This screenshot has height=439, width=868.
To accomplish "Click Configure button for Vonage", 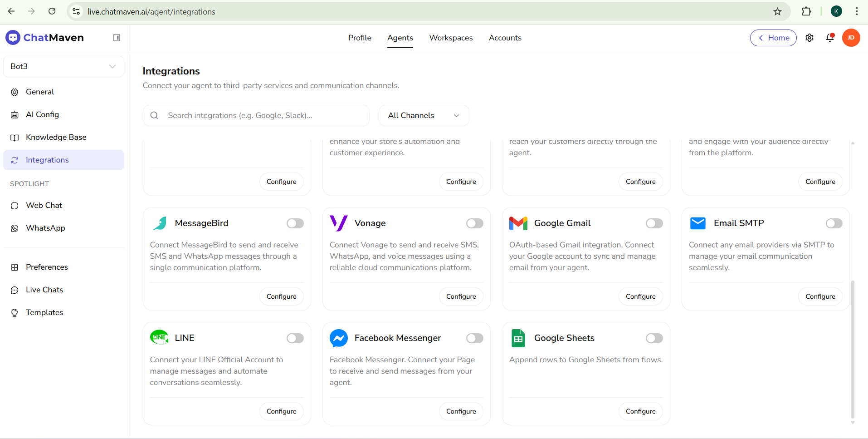I will click(x=461, y=296).
